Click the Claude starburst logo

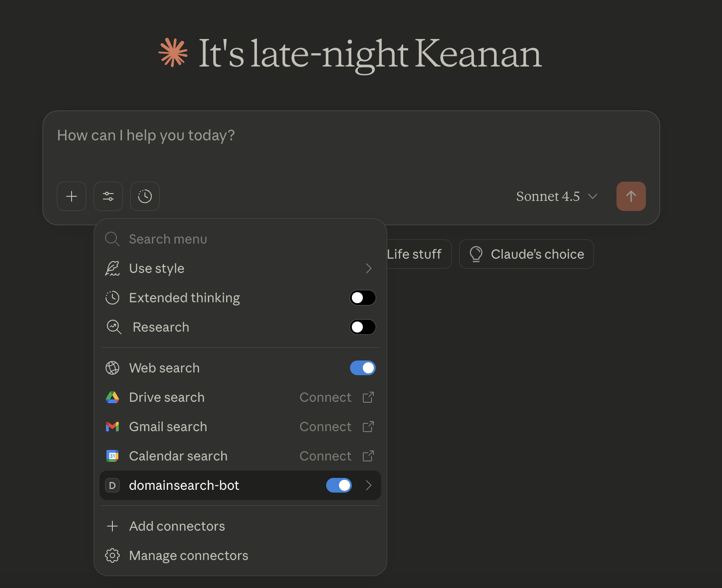173,53
